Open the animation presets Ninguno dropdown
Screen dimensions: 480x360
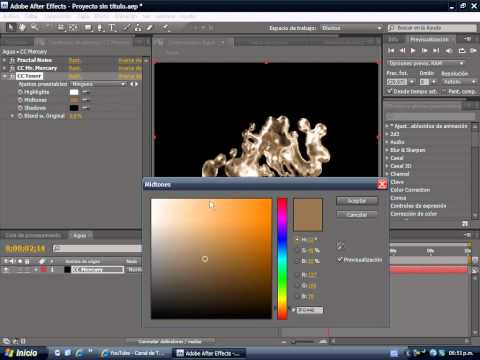click(98, 84)
